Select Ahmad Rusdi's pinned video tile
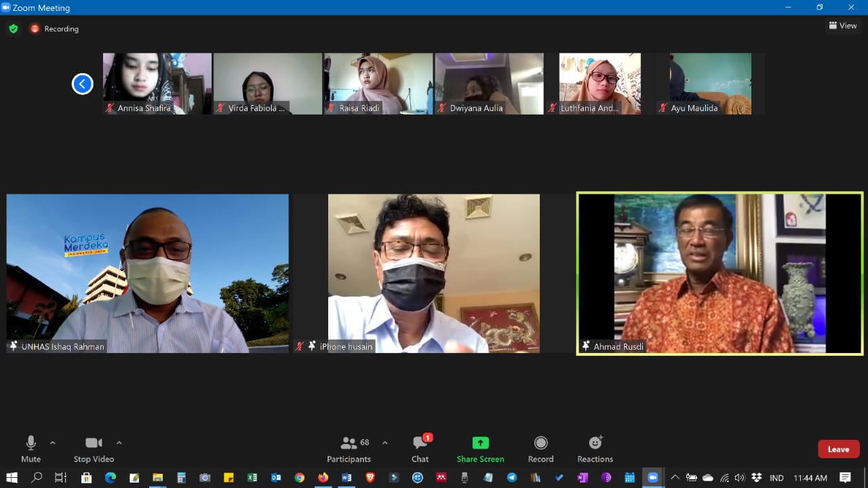The image size is (868, 488). pyautogui.click(x=719, y=273)
